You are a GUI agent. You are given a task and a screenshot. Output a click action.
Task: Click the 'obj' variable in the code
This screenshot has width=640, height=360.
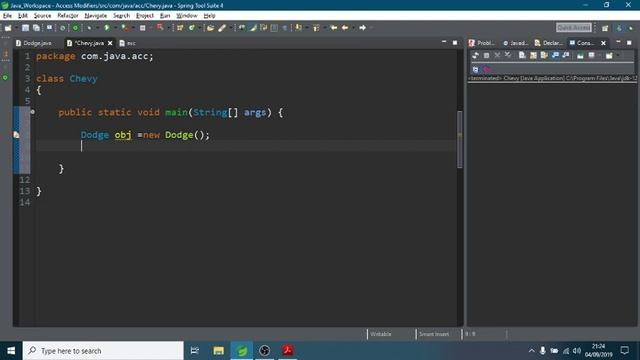coord(123,135)
